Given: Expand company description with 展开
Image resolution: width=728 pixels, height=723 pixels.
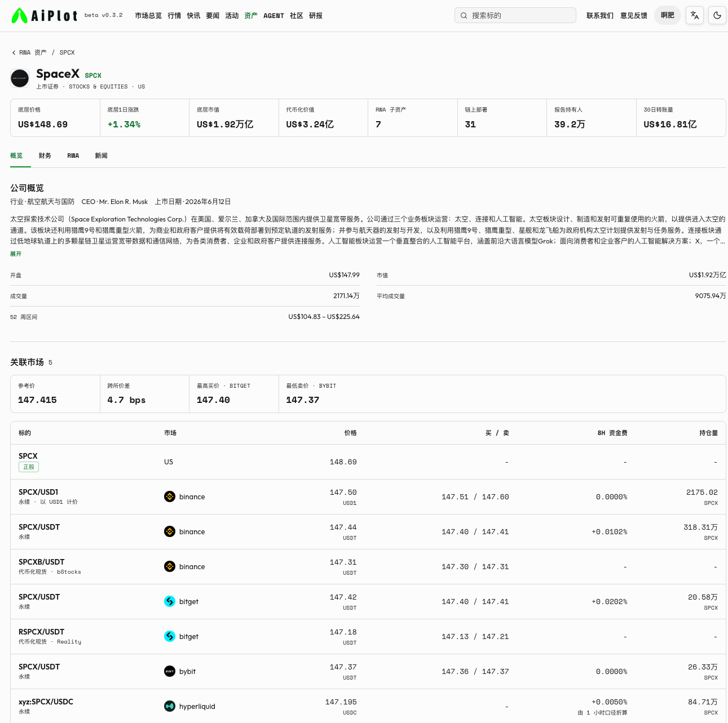Looking at the screenshot, I should tap(16, 254).
